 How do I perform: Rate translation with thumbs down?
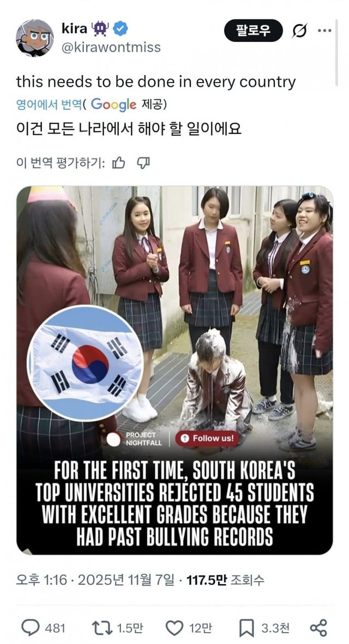(x=143, y=163)
